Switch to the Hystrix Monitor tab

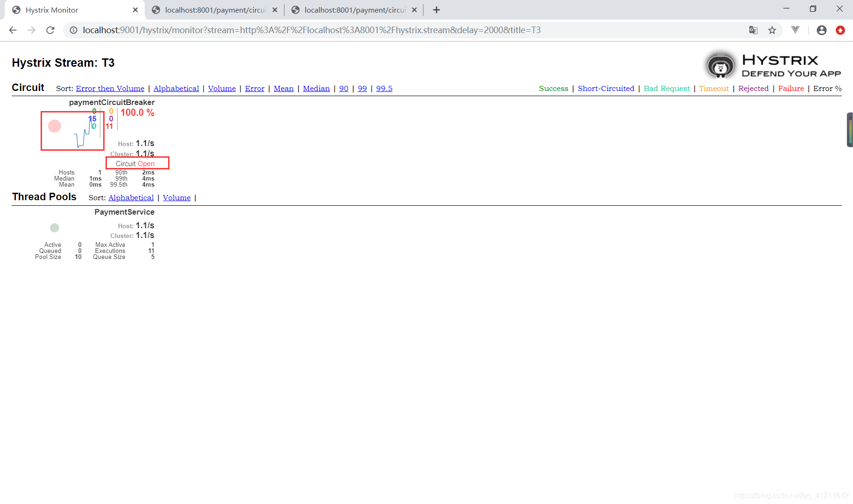click(75, 10)
